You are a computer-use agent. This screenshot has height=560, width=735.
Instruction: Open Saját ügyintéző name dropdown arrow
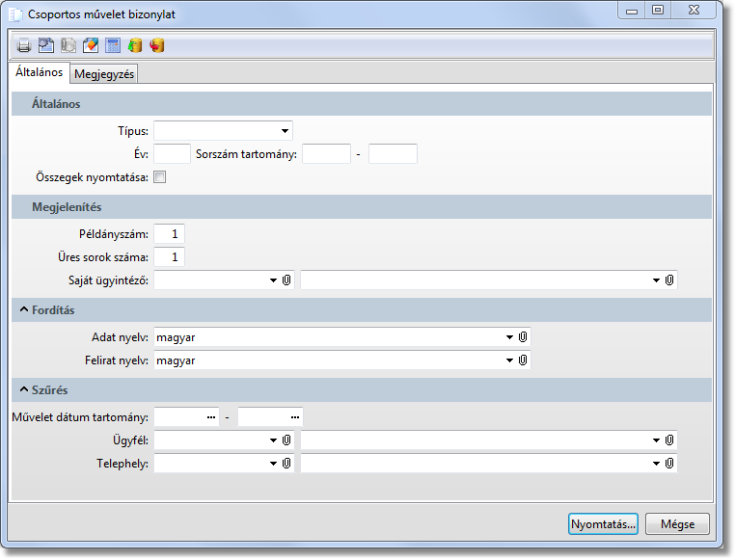(656, 280)
